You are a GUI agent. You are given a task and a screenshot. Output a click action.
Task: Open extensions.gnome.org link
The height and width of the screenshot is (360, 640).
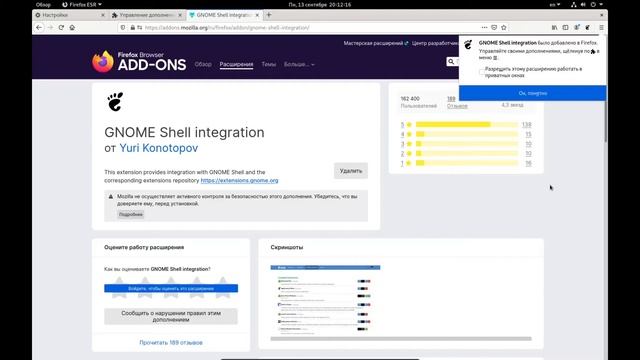239,180
